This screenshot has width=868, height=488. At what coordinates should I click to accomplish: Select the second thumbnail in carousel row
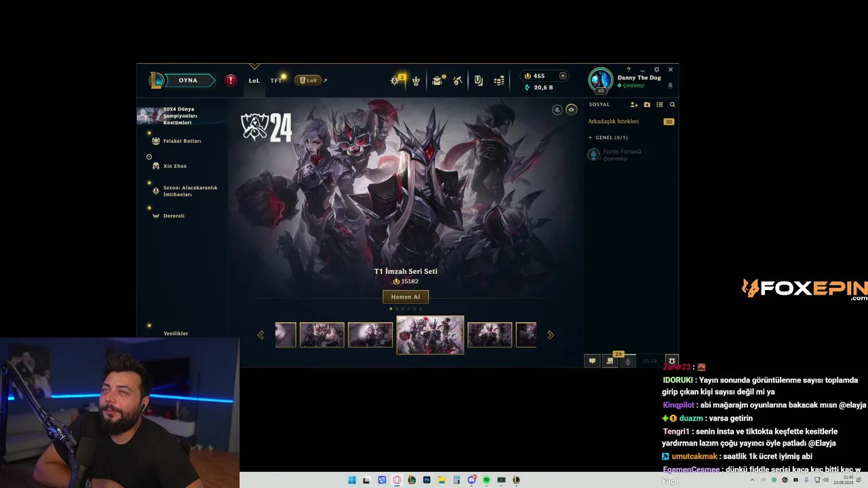(322, 335)
